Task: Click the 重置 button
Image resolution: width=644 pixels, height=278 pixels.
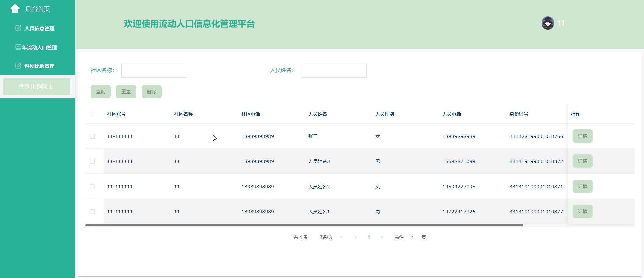Action: coord(126,92)
